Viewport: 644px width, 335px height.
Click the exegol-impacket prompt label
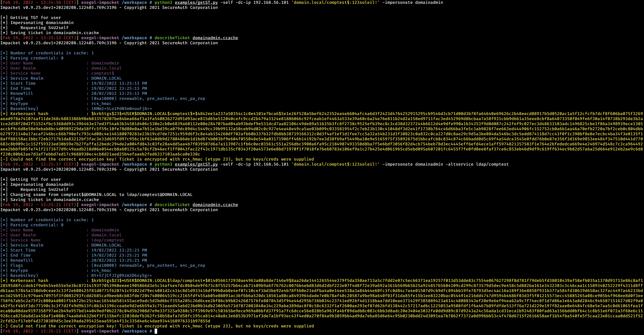pyautogui.click(x=100, y=3)
